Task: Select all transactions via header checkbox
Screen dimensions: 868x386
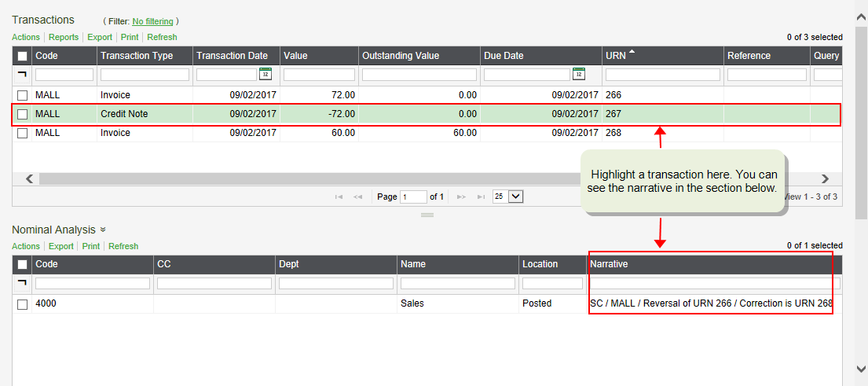Action: pos(23,56)
